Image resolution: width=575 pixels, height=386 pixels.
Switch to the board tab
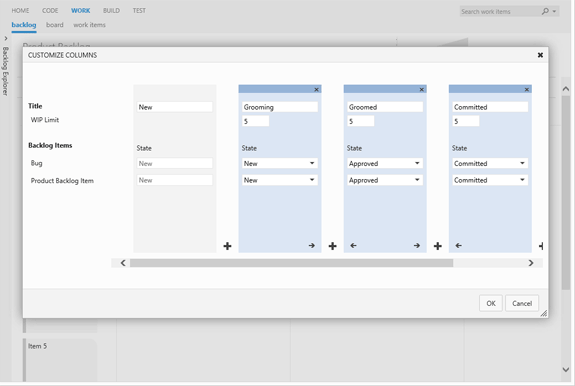coord(55,25)
